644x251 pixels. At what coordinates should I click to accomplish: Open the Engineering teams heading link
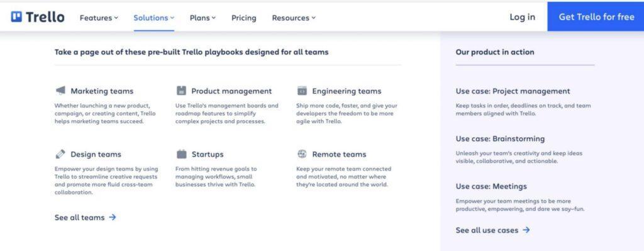(347, 91)
